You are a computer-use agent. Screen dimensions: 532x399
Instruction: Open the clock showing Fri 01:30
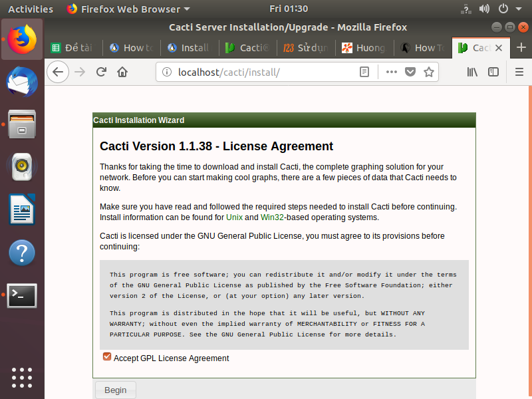[x=289, y=9]
